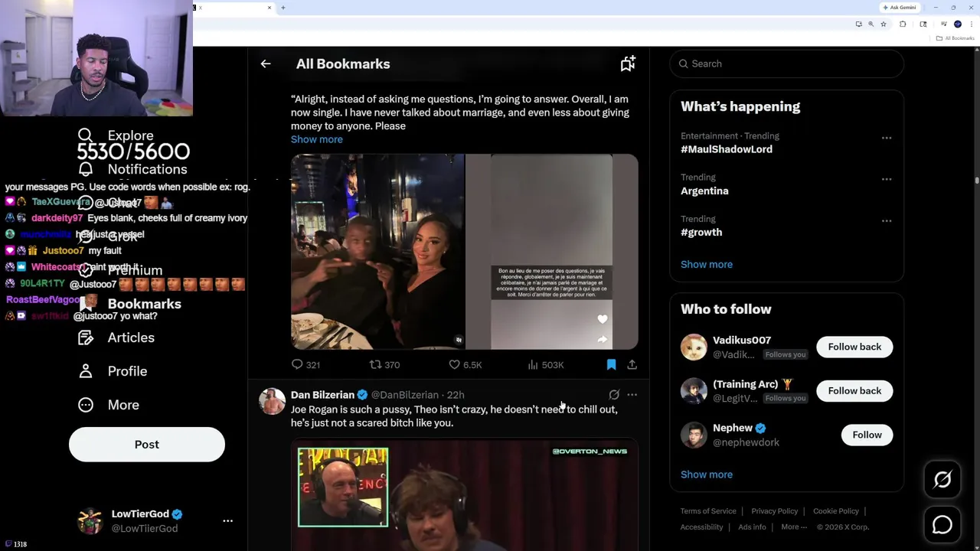Screen dimensions: 980x551
Task: Open right blurred video with French caption
Action: click(552, 252)
